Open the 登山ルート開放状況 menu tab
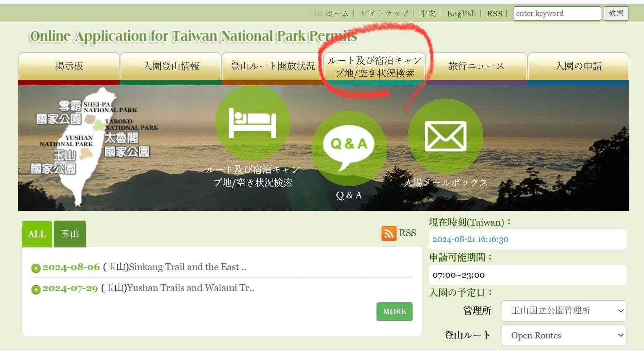The width and height of the screenshot is (644, 351). pyautogui.click(x=273, y=66)
